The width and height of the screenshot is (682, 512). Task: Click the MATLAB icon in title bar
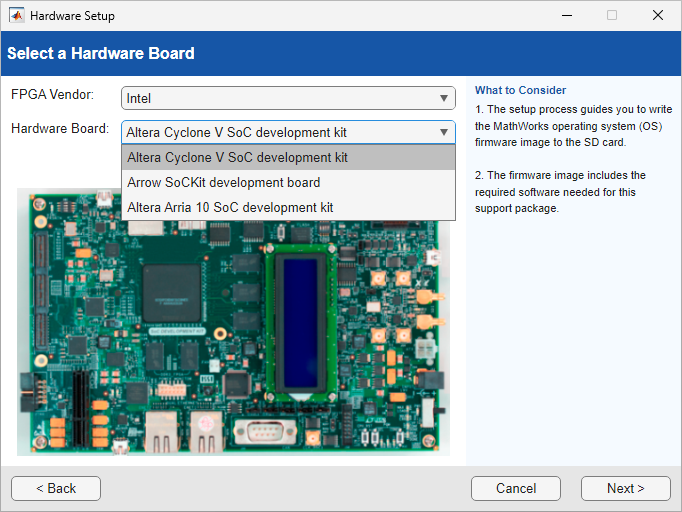(x=17, y=16)
